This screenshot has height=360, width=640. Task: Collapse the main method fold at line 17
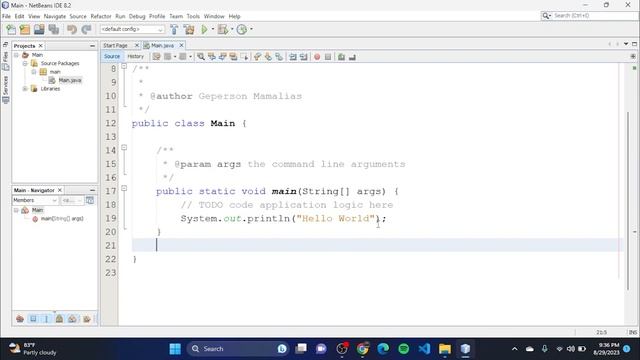[x=124, y=189]
